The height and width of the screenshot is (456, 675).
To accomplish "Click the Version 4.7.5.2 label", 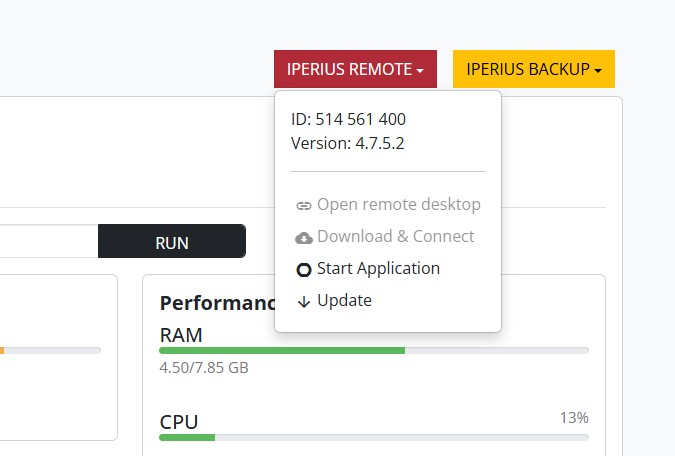I will [x=347, y=143].
